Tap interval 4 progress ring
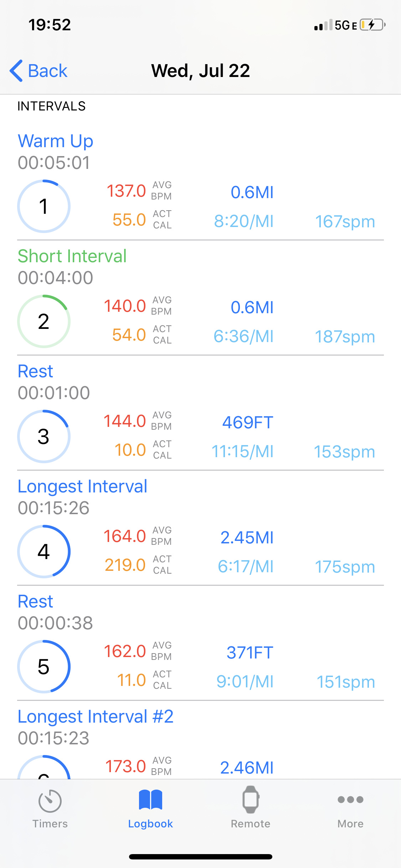This screenshot has width=401, height=868. tap(44, 552)
